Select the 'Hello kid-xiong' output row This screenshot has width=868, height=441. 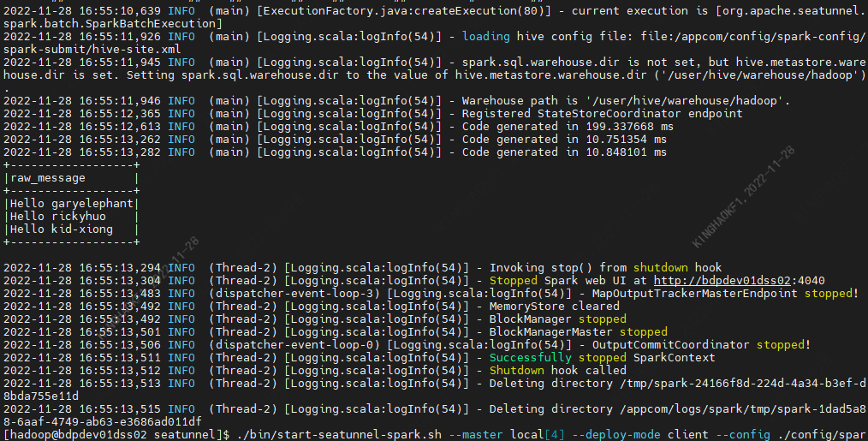tap(62, 229)
